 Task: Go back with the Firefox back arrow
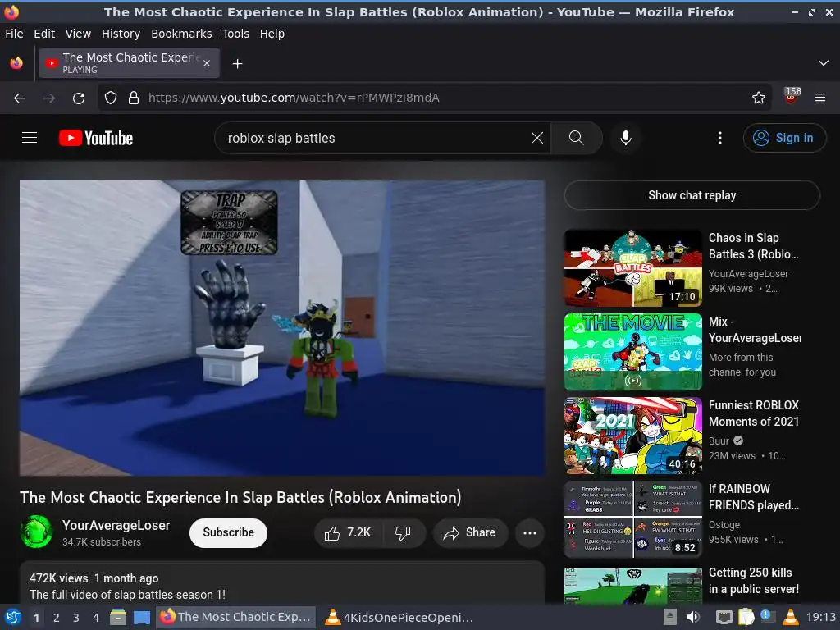(20, 98)
